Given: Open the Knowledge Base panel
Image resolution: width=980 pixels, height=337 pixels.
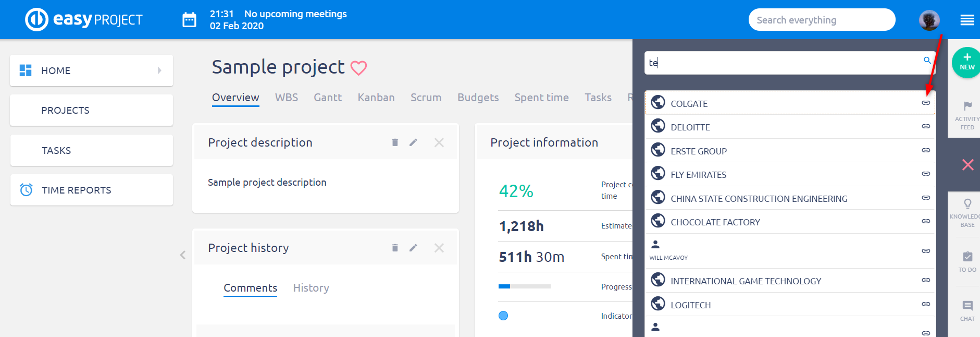Looking at the screenshot, I should (967, 213).
